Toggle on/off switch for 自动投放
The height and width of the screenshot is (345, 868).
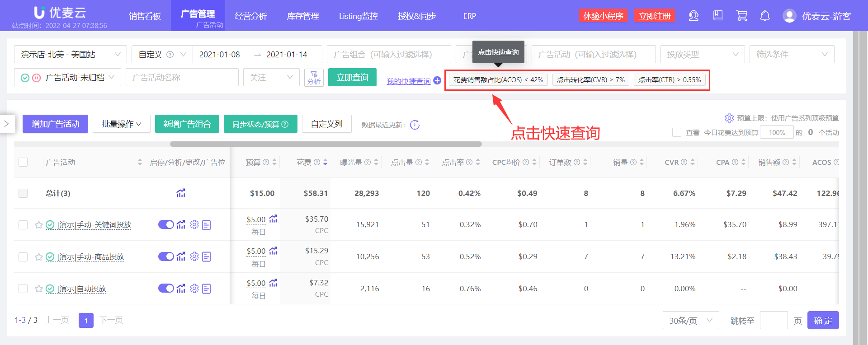pos(166,288)
